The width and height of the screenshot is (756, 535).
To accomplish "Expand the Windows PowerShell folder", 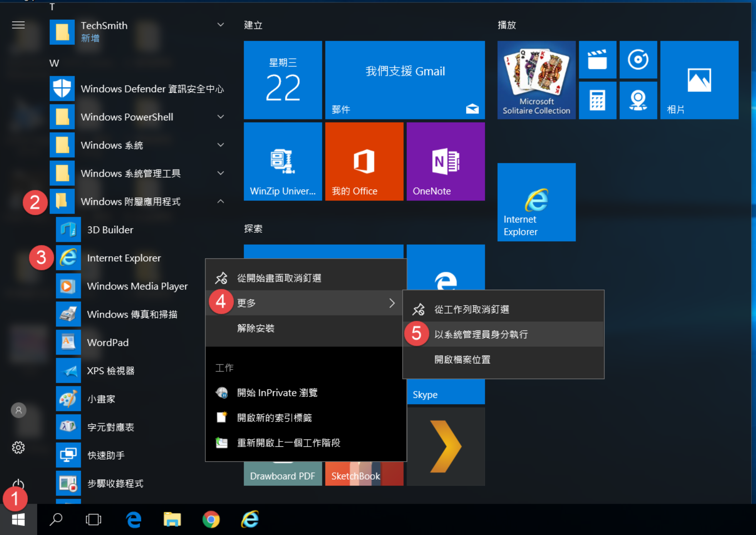I will (x=138, y=117).
